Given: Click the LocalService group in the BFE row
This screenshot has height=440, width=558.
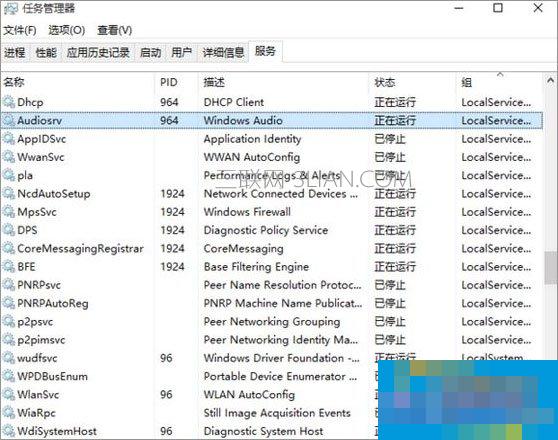Looking at the screenshot, I should tap(496, 267).
